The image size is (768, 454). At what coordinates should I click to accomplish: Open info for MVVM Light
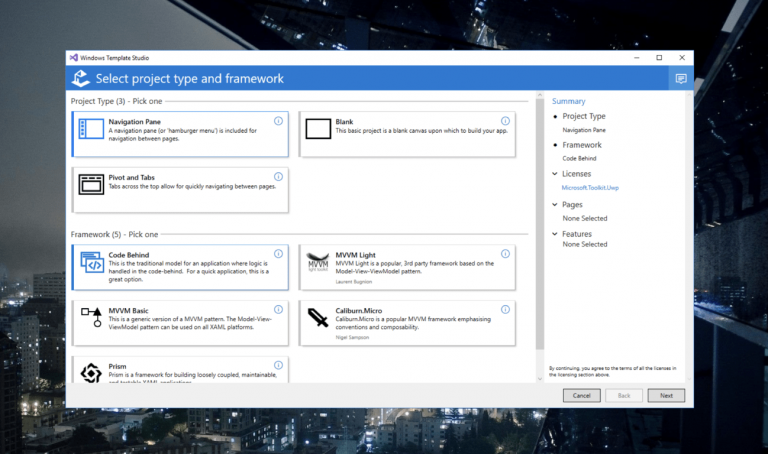coord(505,254)
